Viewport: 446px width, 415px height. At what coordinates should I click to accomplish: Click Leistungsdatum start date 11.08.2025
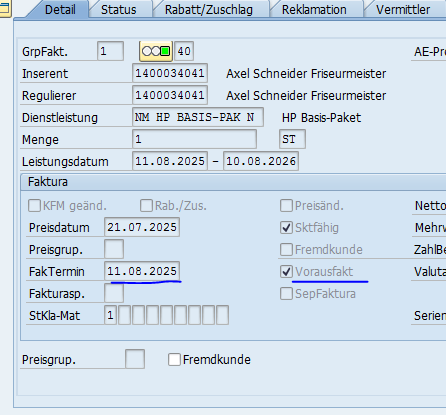click(x=170, y=161)
